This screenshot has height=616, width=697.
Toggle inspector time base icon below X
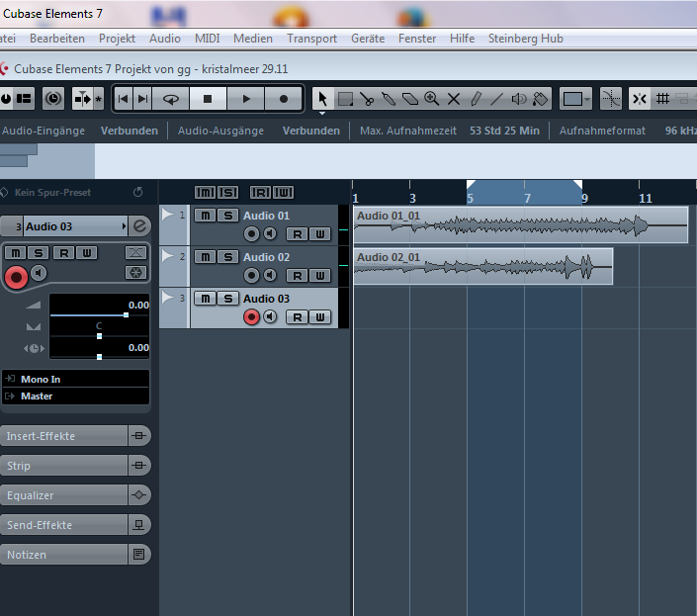pyautogui.click(x=135, y=273)
